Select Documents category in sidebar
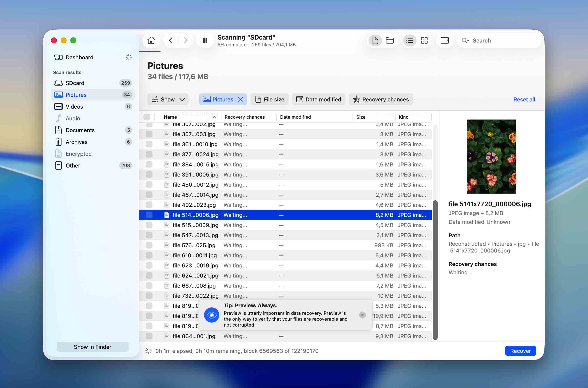 pyautogui.click(x=93, y=130)
